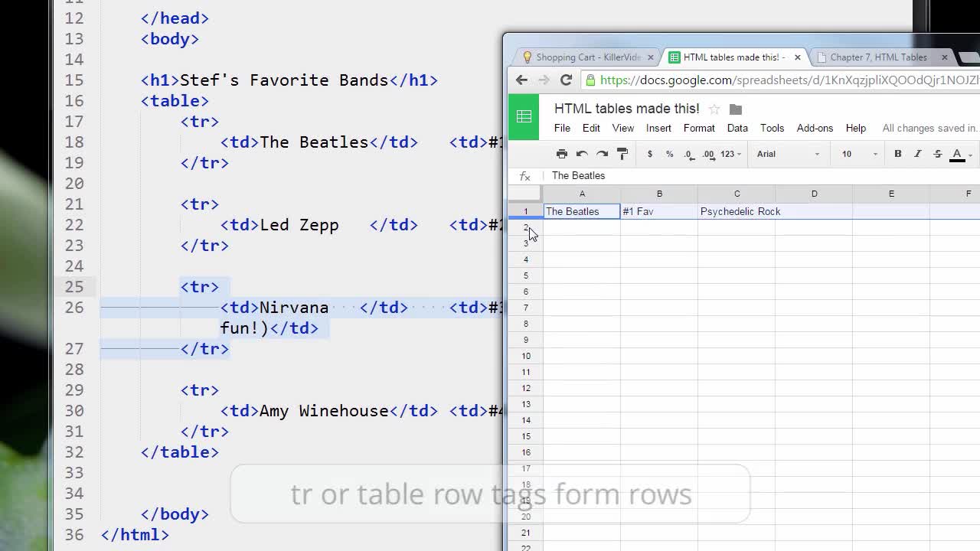Click line number 16 in editor gutter
Image resolution: width=980 pixels, height=551 pixels.
[74, 101]
